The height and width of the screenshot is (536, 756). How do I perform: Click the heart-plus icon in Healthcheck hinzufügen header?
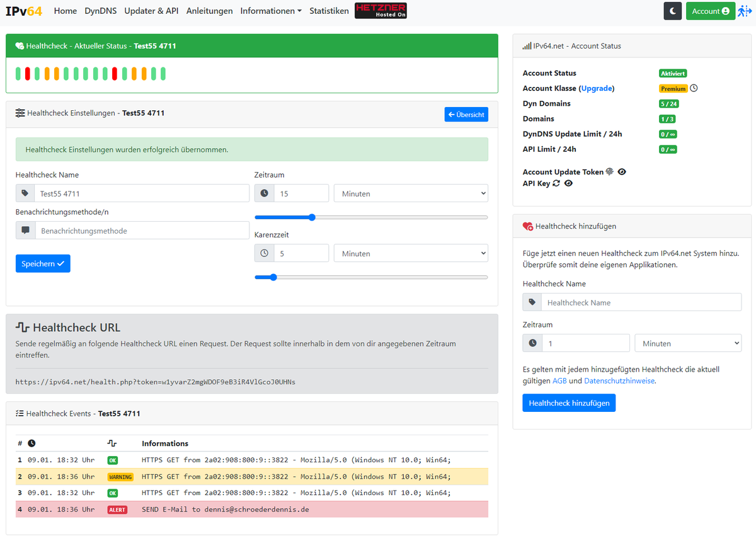[528, 226]
